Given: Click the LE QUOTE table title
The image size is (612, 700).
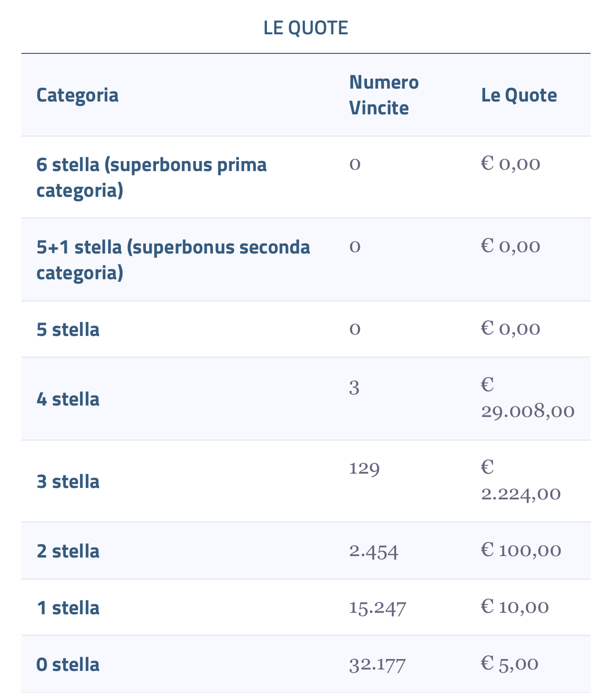Looking at the screenshot, I should click(x=306, y=28).
